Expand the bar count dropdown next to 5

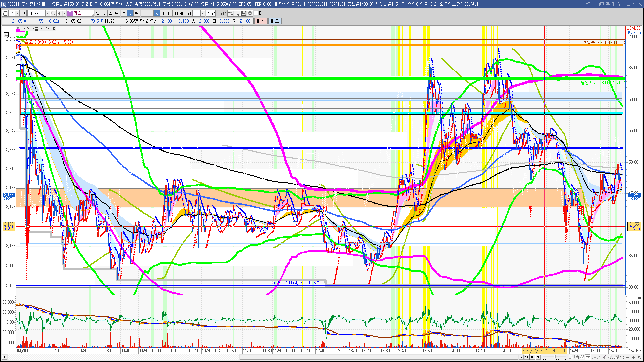point(203,13)
